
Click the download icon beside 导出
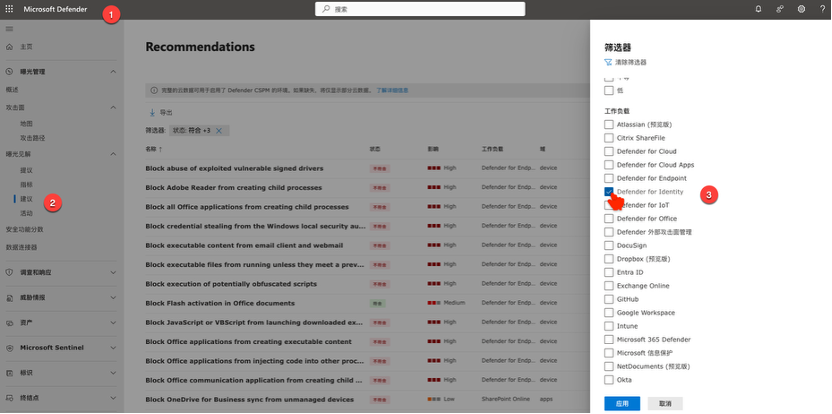click(152, 113)
